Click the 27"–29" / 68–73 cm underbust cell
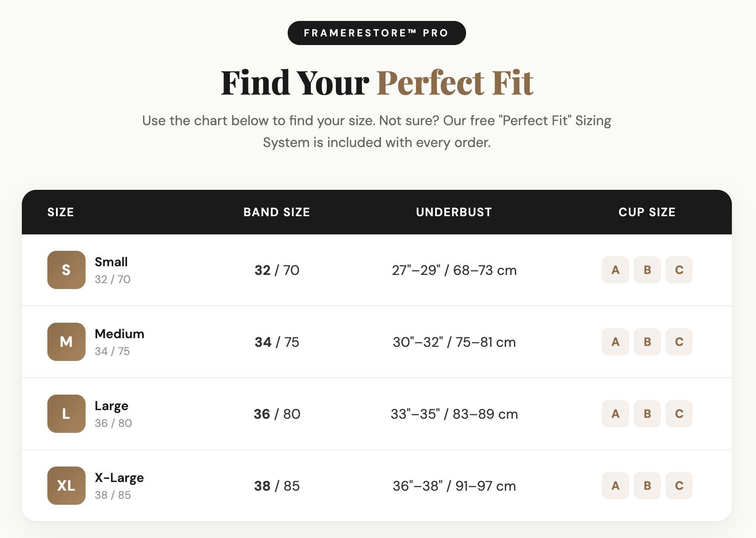Viewport: 756px width, 538px height. pyautogui.click(x=454, y=270)
